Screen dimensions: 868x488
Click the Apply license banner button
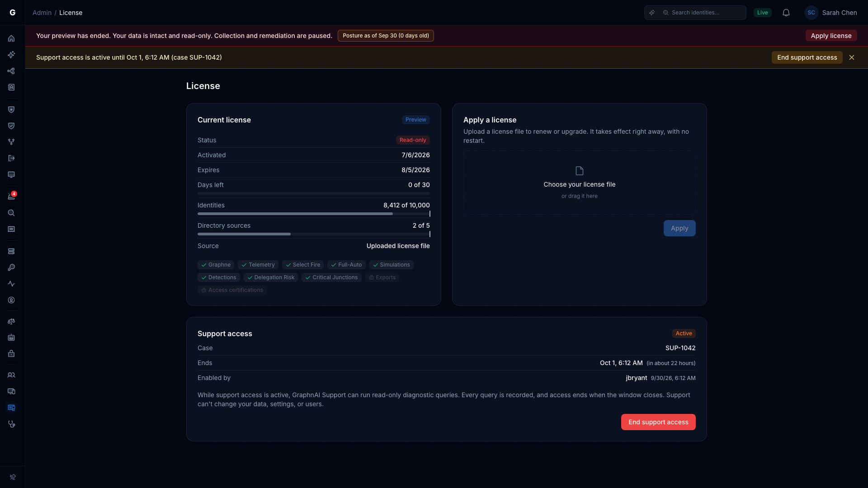831,36
